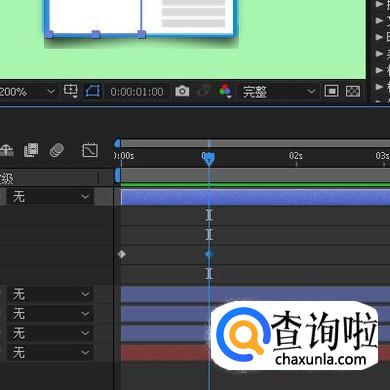
Task: Toggle the region of interest button
Action: click(x=331, y=91)
